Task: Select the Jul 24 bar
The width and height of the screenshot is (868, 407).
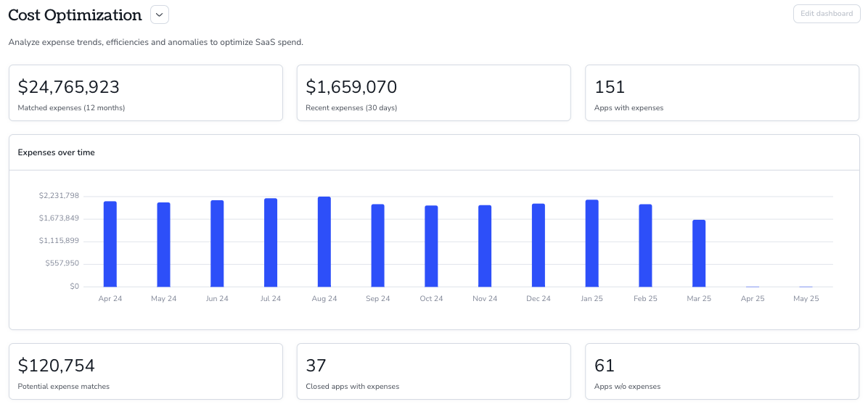Action: 271,242
